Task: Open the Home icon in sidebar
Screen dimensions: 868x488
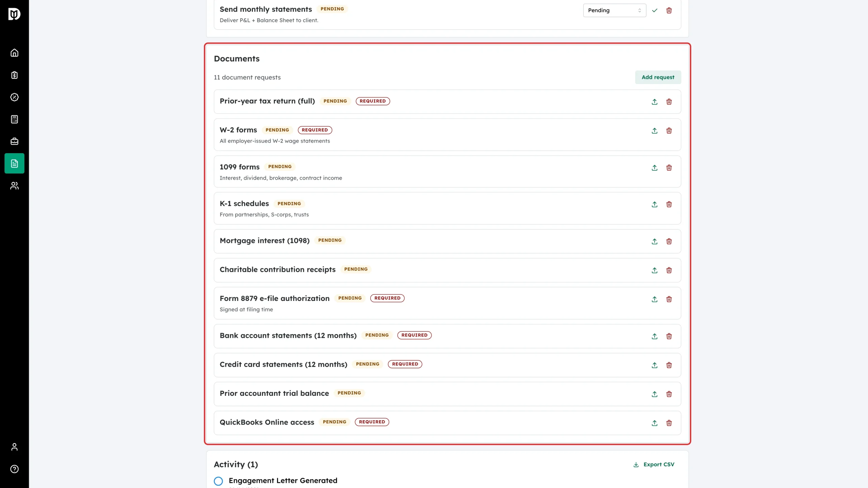Action: 14,53
